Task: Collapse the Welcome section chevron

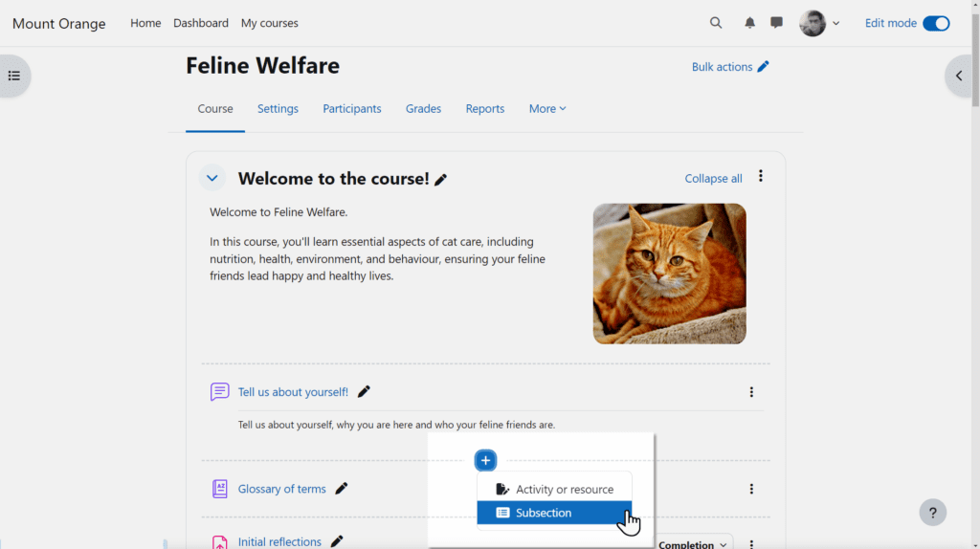Action: (212, 178)
